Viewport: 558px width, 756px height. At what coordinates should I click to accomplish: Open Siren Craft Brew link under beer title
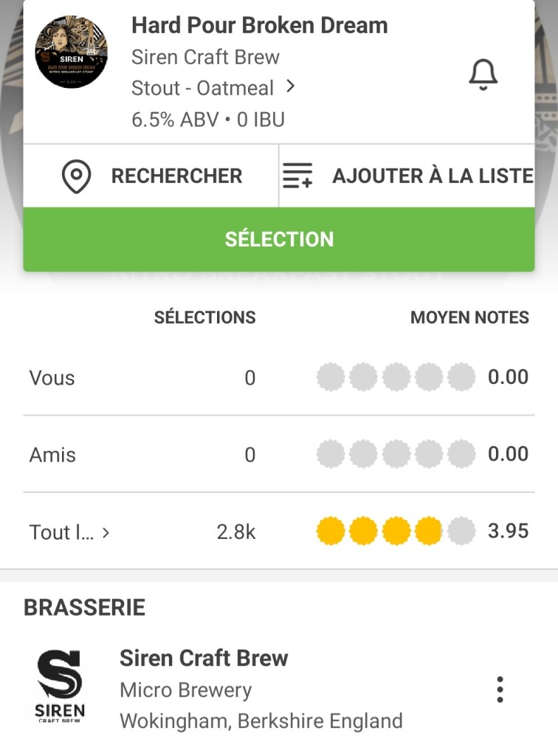pos(205,57)
